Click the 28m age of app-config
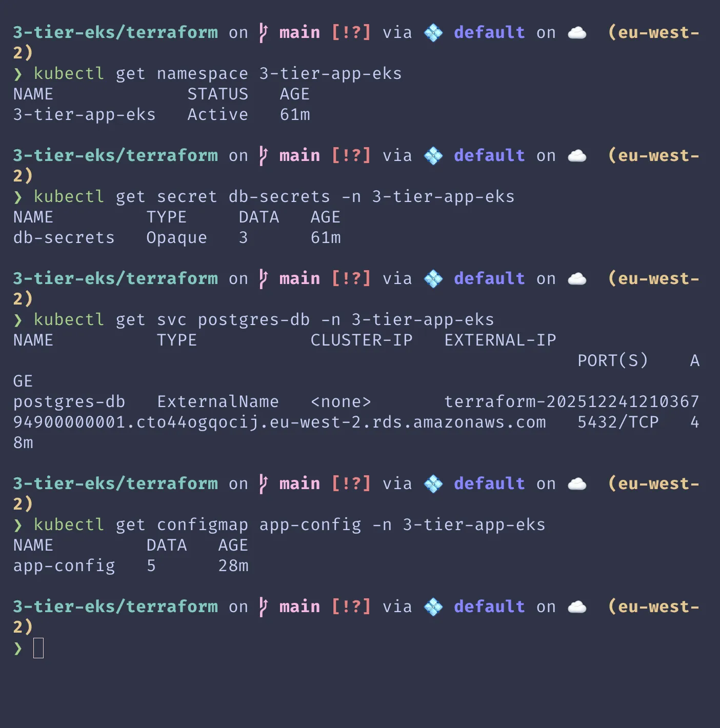The width and height of the screenshot is (720, 728). (x=233, y=566)
